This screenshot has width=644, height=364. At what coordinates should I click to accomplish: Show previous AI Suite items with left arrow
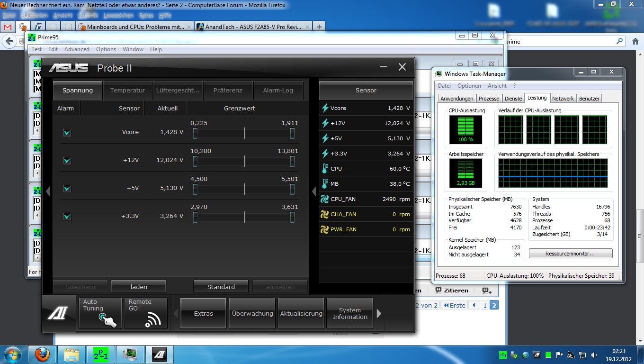[176, 313]
